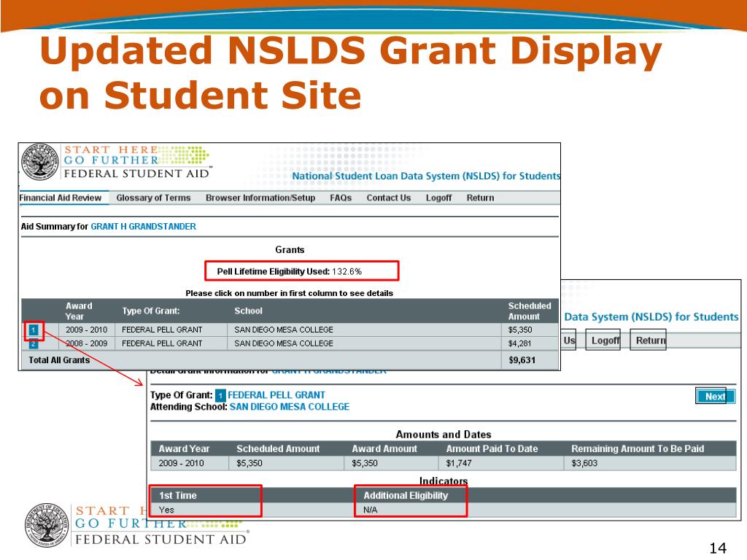Click the 'Award Amount' column header
This screenshot has height=560, width=747.
(x=384, y=448)
